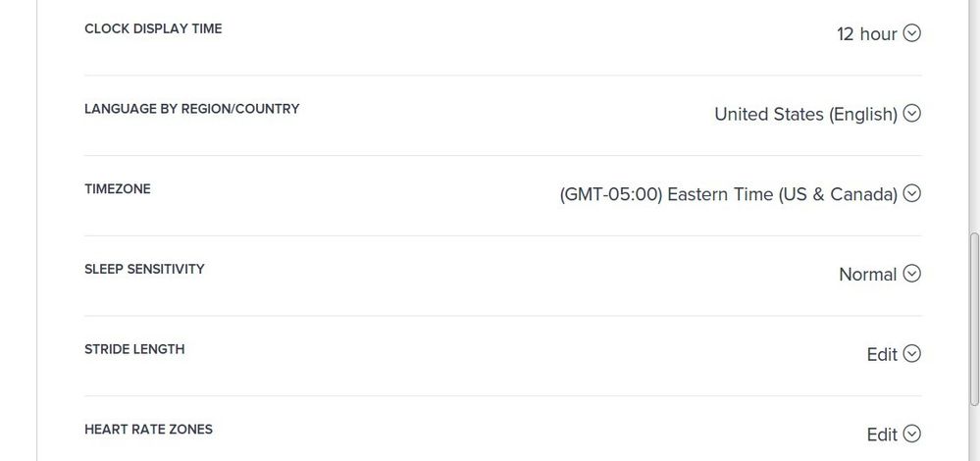Open the 12 hour clock display dropdown
Image resolution: width=980 pixels, height=461 pixels.
(867, 34)
